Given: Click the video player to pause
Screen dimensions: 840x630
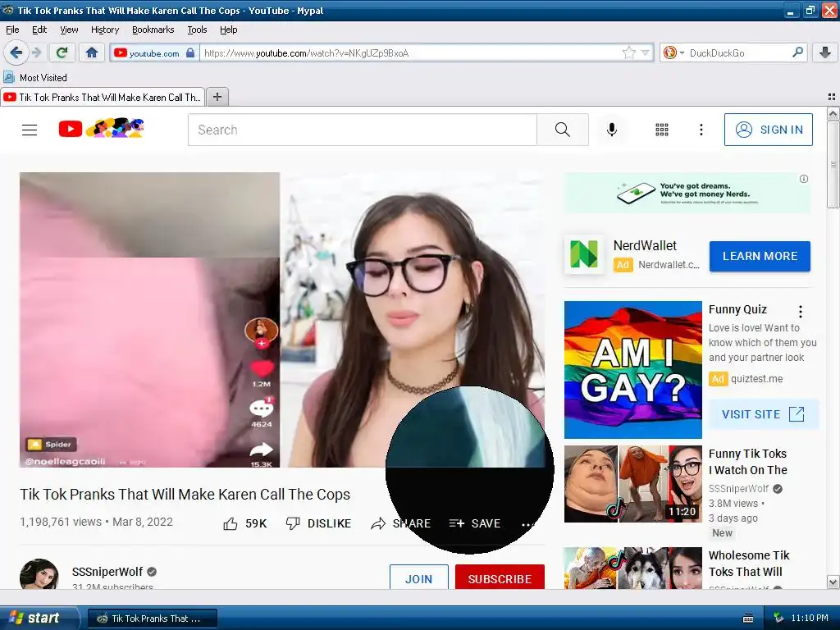Looking at the screenshot, I should pyautogui.click(x=282, y=320).
